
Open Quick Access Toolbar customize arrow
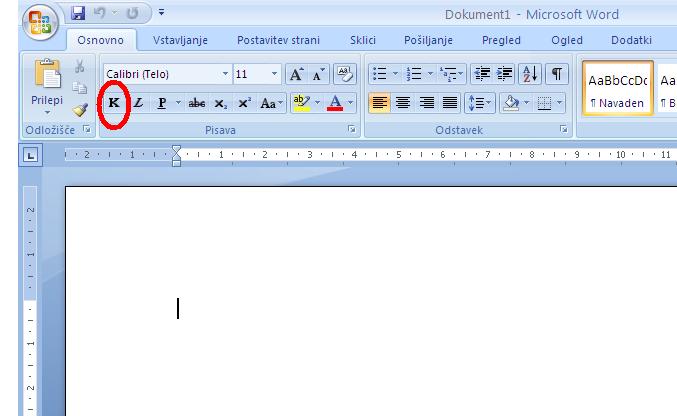pyautogui.click(x=161, y=13)
